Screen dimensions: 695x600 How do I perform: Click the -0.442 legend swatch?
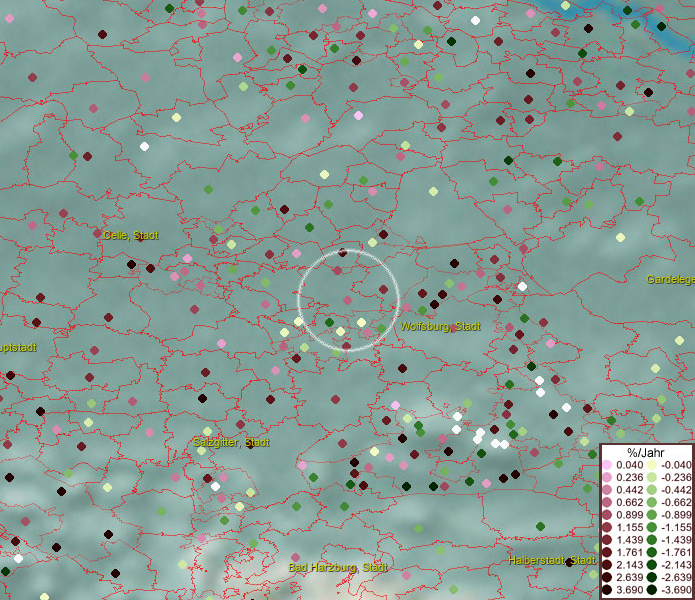pyautogui.click(x=652, y=490)
